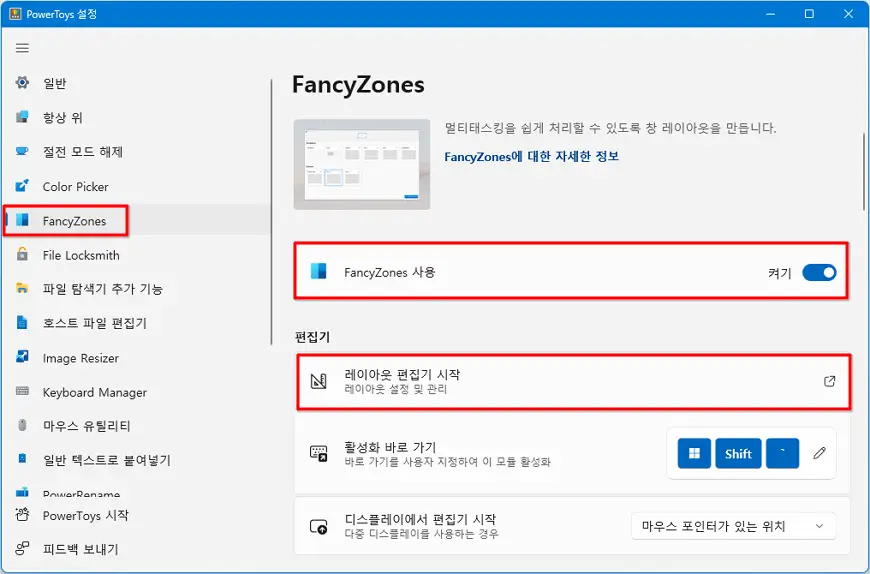
Task: Click the pencil icon to edit activation shortcut
Action: coord(819,453)
